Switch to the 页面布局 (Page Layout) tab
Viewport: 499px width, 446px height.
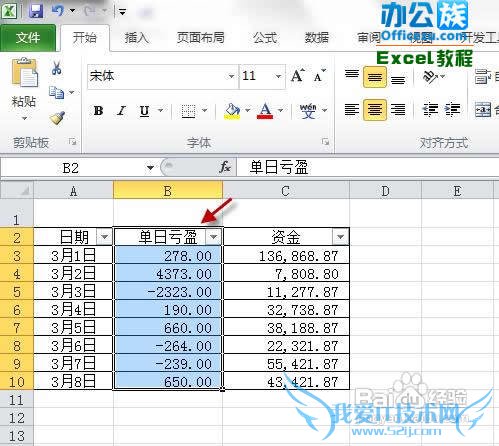(200, 38)
